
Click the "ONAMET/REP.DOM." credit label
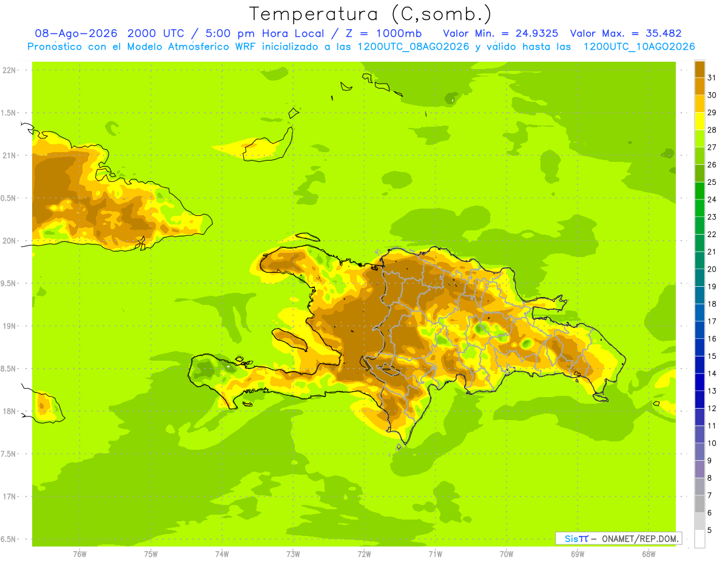641,538
